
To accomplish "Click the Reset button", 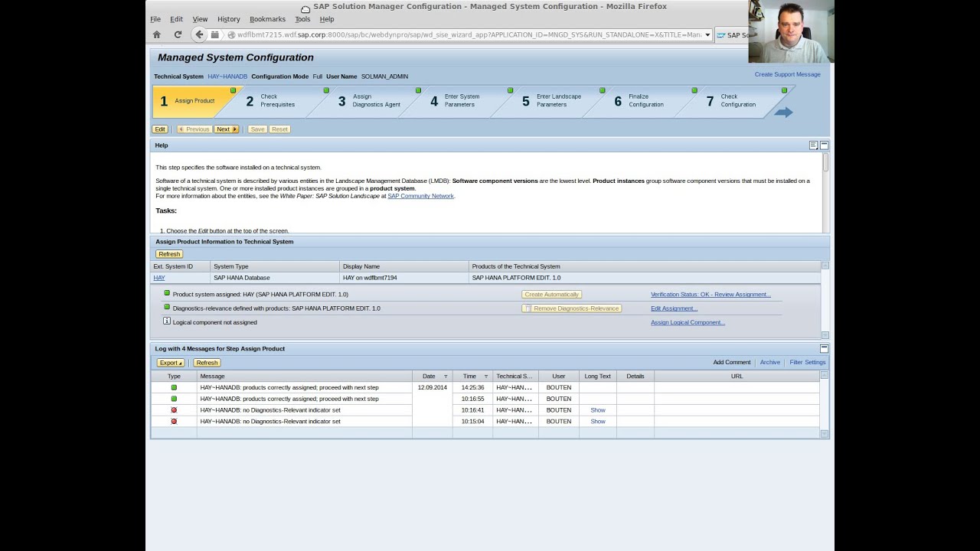I will [279, 129].
